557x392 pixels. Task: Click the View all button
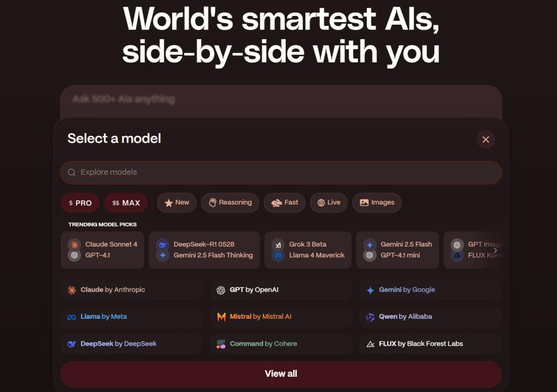click(x=281, y=374)
